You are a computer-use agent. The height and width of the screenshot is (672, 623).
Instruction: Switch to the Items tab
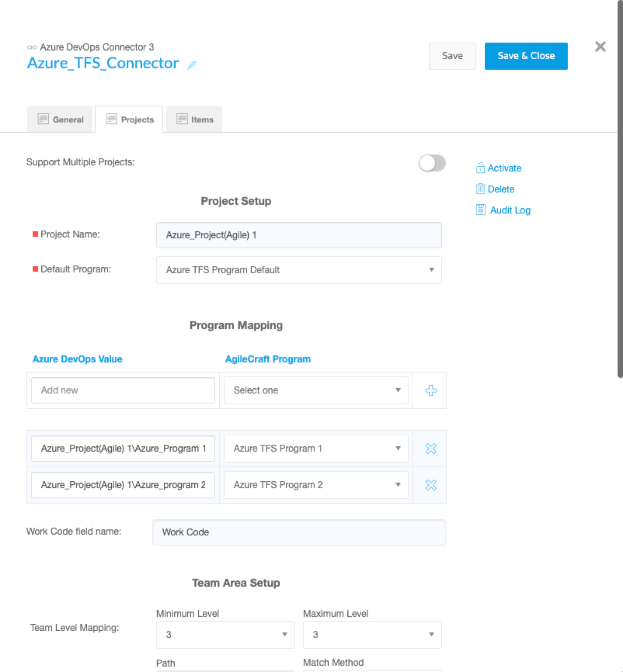click(x=195, y=119)
